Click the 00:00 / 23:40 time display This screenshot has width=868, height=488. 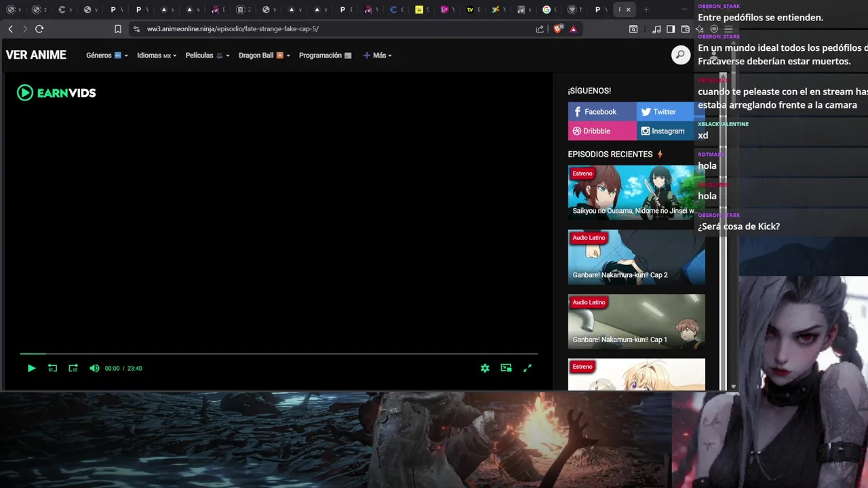click(x=123, y=369)
